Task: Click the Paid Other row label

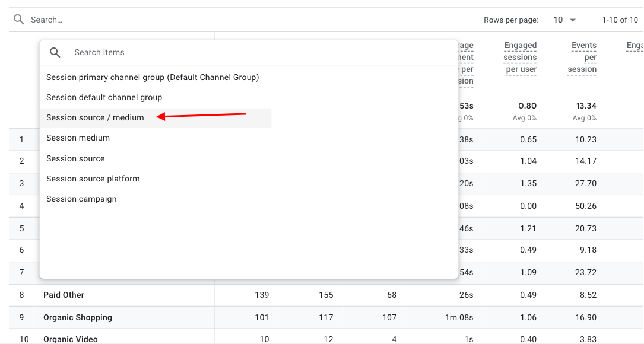Action: coord(64,295)
